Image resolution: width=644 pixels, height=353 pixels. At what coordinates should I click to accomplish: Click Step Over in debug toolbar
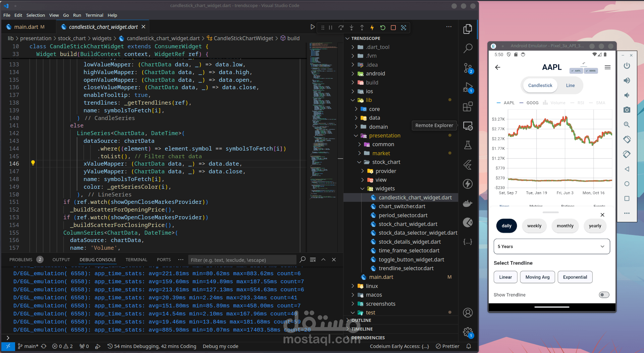(341, 27)
